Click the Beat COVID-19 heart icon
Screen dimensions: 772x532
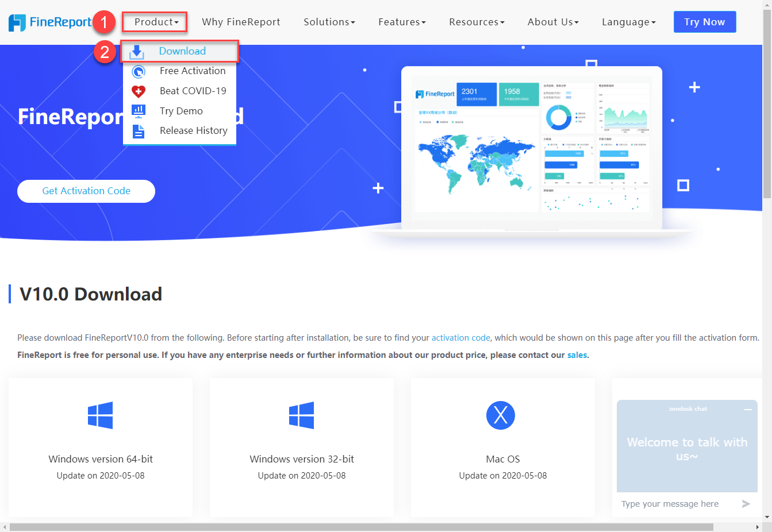[x=139, y=91]
